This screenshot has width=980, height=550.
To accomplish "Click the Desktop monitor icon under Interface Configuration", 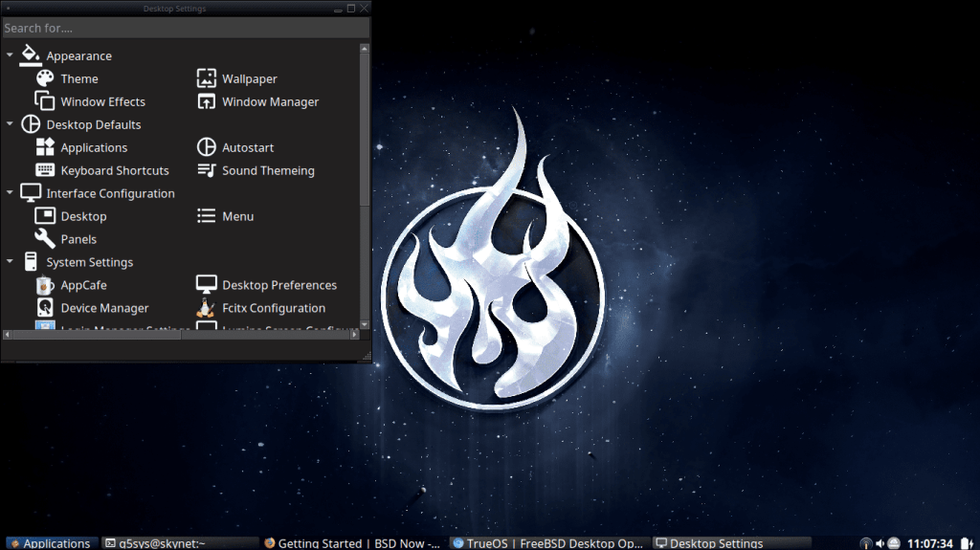I will (x=44, y=215).
